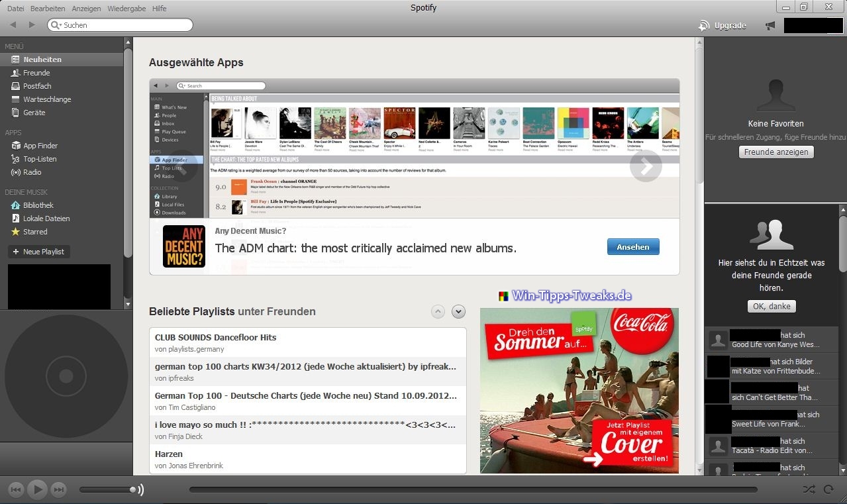Toggle shuffle playback

(x=809, y=490)
